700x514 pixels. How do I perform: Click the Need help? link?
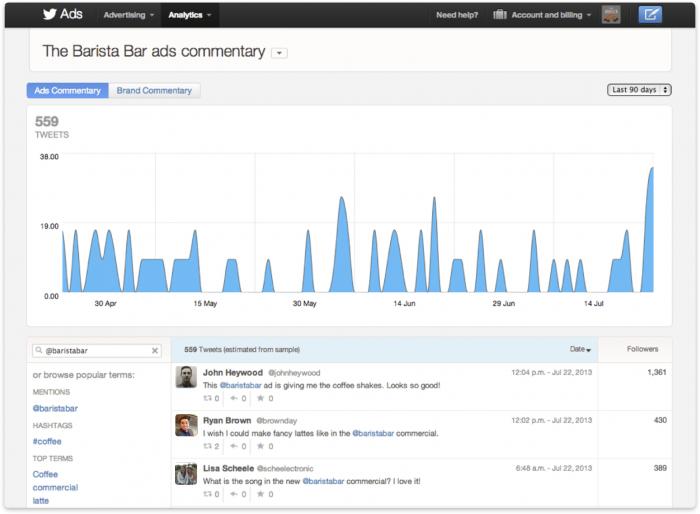tap(457, 15)
